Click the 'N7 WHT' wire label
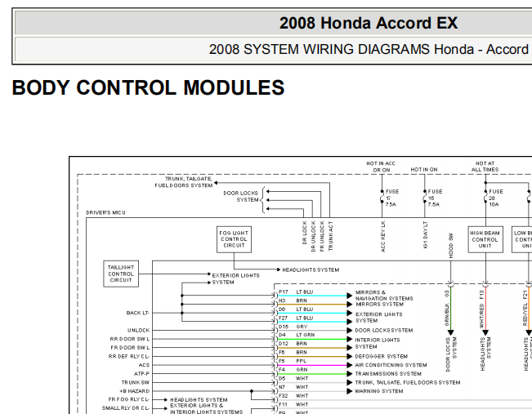This screenshot has height=414, width=532. pyautogui.click(x=293, y=387)
